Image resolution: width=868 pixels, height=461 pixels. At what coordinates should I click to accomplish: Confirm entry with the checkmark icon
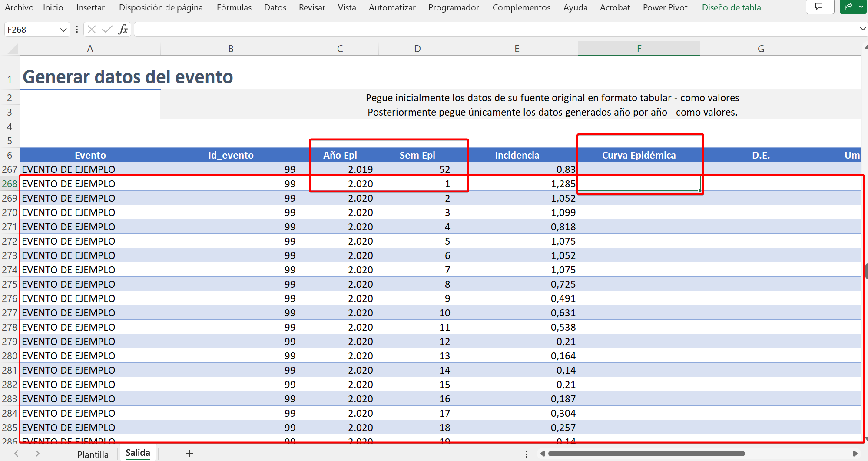(107, 30)
